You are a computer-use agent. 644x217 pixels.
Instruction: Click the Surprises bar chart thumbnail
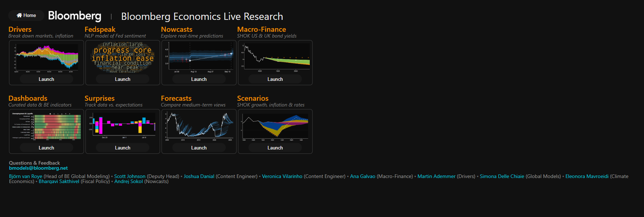pyautogui.click(x=123, y=126)
